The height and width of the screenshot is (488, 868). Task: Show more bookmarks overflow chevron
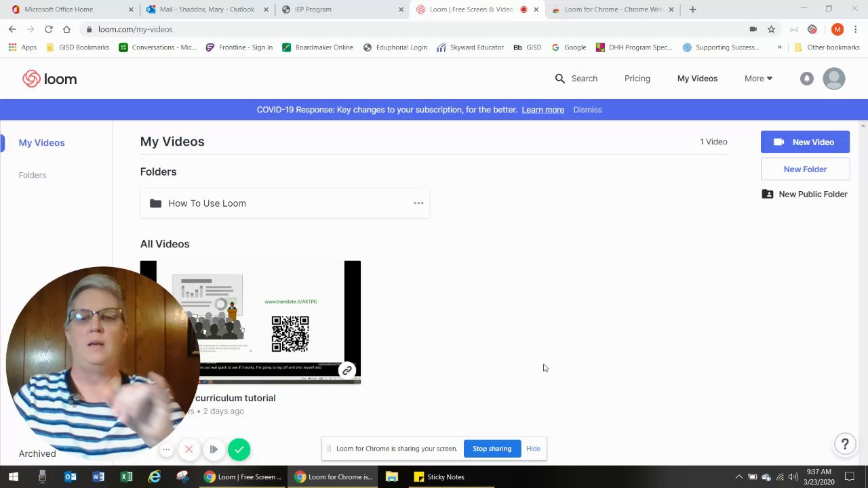point(779,47)
